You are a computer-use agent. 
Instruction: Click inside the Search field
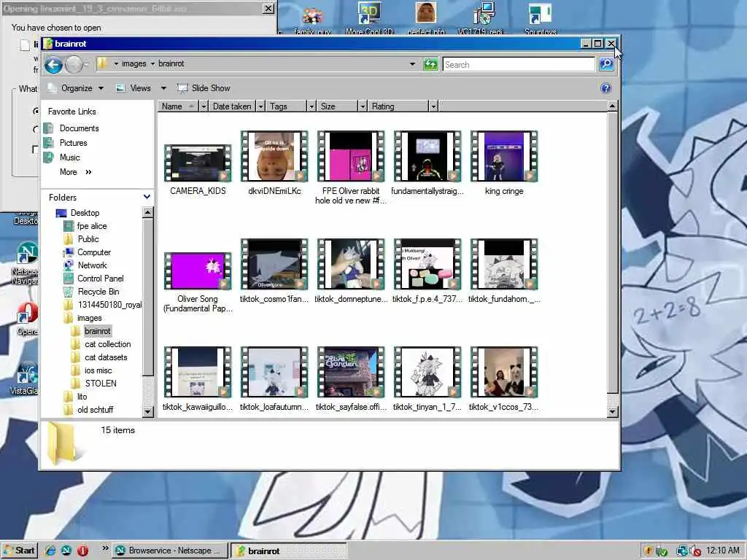click(519, 65)
